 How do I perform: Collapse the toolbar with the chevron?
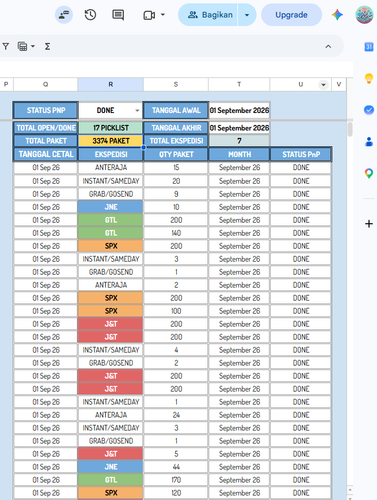[328, 46]
